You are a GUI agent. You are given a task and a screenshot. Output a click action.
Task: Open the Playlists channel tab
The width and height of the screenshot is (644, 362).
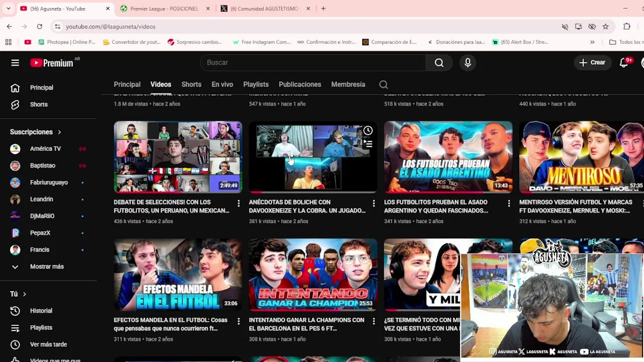256,84
